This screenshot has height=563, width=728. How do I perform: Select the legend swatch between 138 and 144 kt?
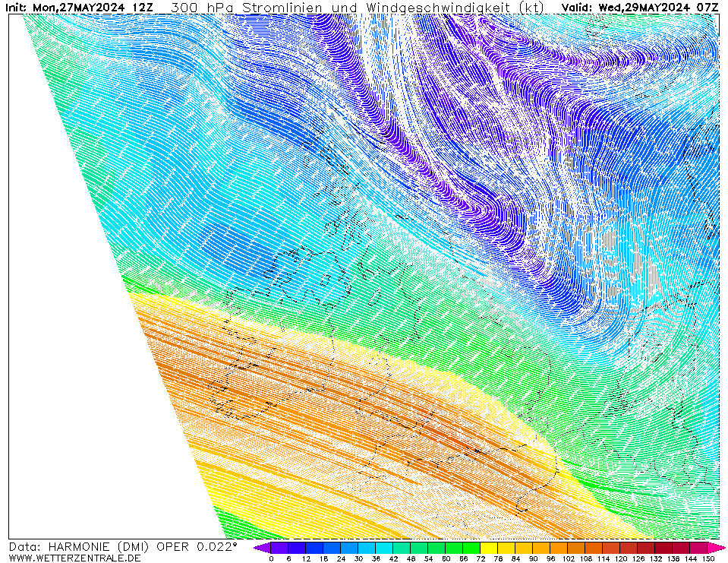(x=682, y=548)
